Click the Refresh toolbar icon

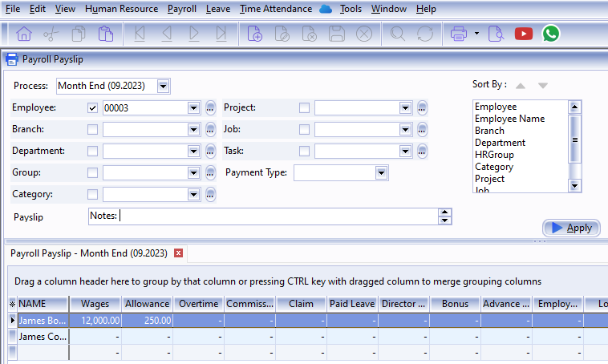[425, 34]
